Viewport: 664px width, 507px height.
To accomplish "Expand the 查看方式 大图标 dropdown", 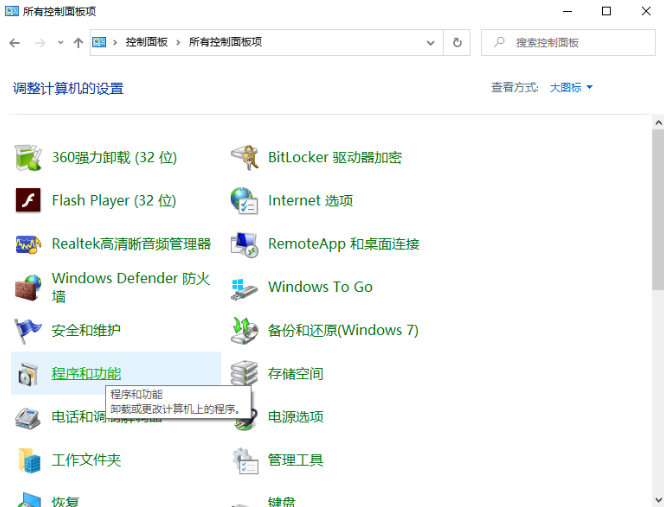I will pyautogui.click(x=571, y=88).
